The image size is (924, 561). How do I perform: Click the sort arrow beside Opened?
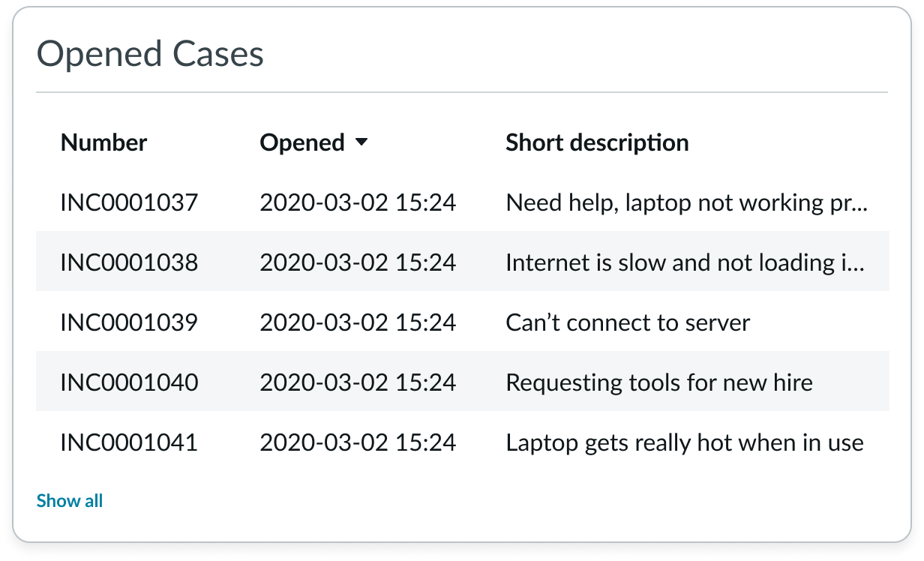(x=361, y=142)
